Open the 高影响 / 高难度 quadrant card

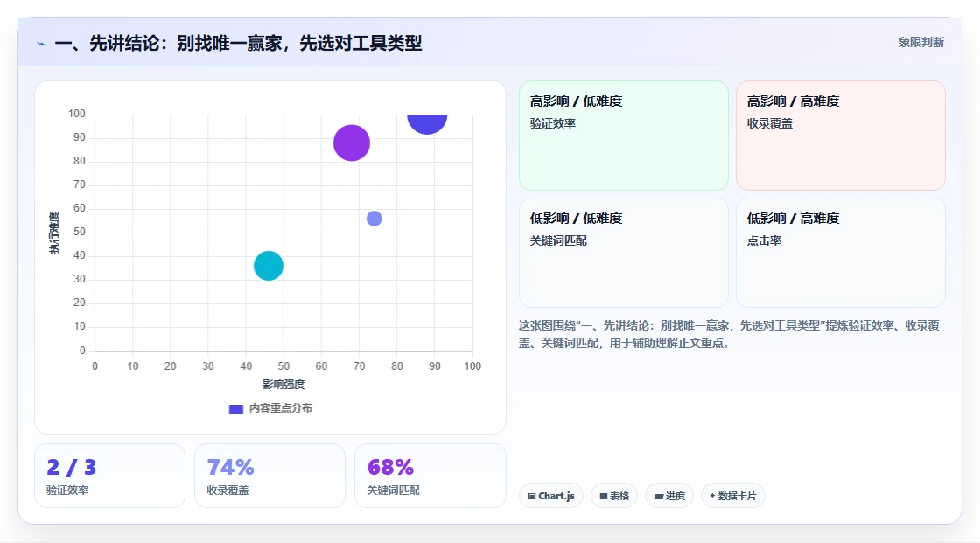(x=841, y=136)
